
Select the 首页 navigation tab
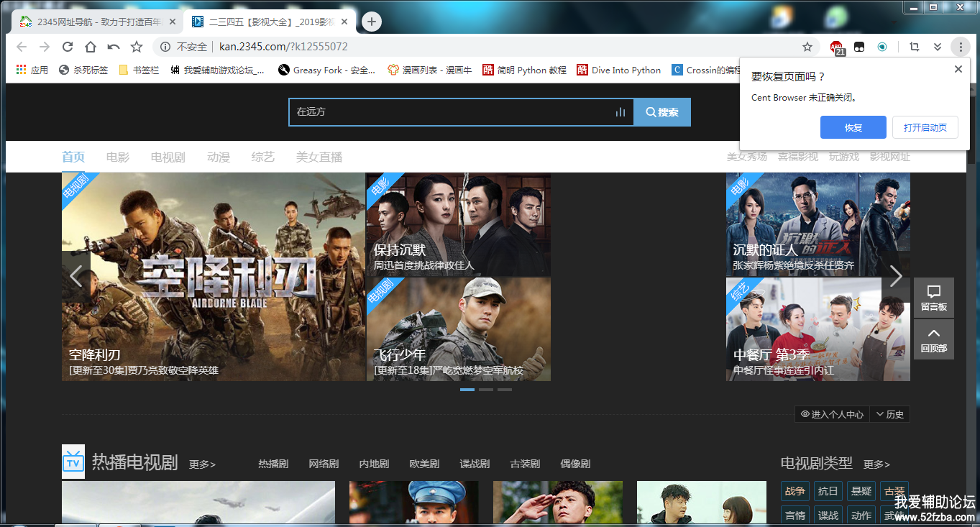tap(73, 157)
